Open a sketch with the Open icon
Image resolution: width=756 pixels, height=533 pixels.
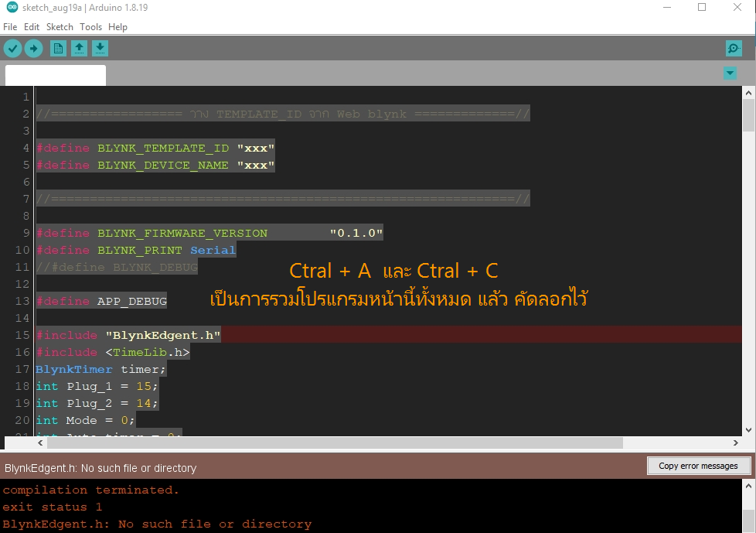pos(79,48)
